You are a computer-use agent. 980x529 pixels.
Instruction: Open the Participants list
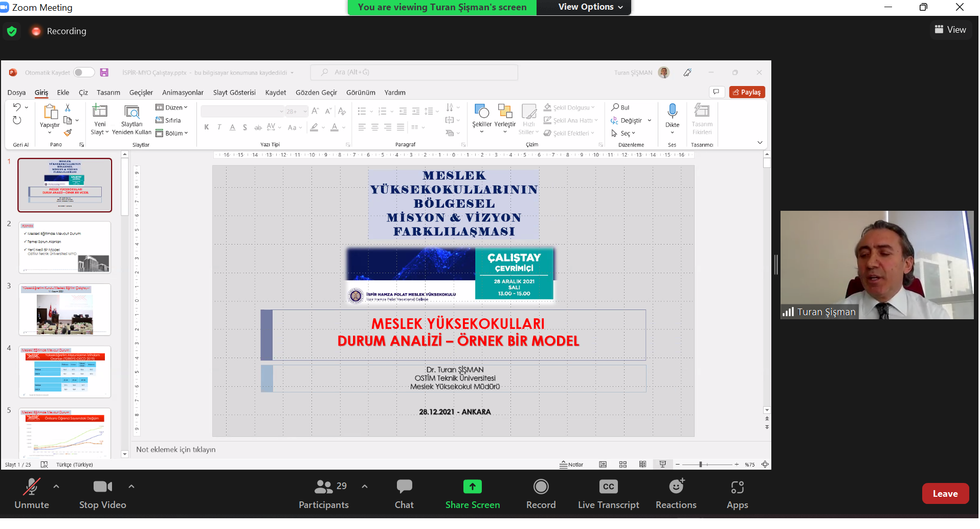point(324,487)
